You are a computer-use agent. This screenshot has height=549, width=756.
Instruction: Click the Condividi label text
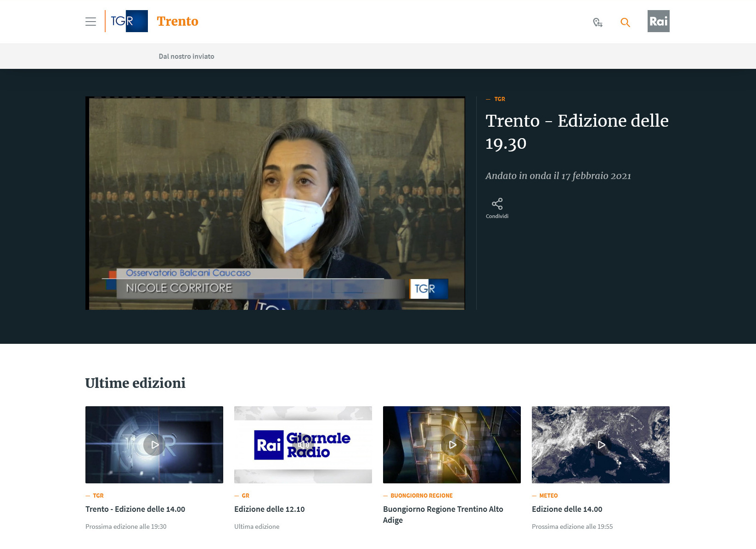pyautogui.click(x=497, y=216)
